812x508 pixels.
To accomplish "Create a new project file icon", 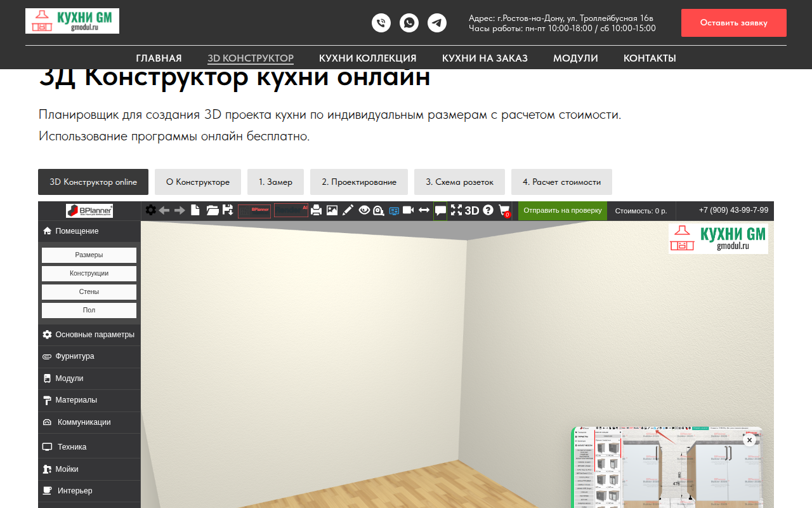I will point(196,210).
